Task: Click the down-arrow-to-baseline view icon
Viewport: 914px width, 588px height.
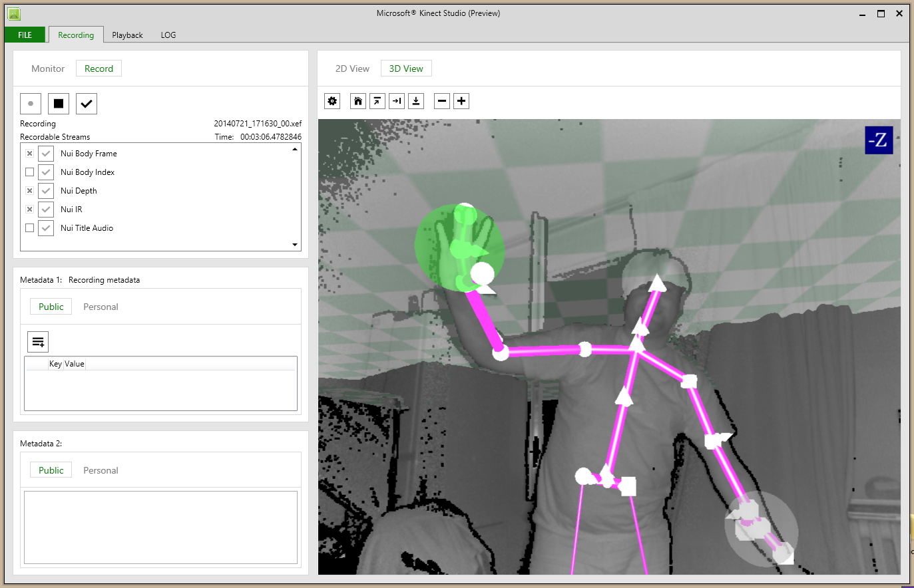Action: click(x=416, y=101)
